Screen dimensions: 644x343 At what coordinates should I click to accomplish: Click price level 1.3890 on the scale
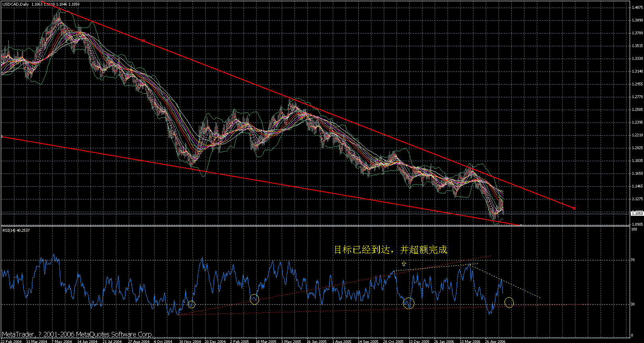point(637,20)
